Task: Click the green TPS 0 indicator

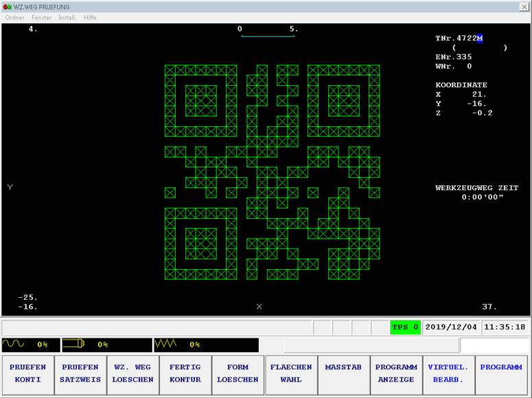Action: (405, 327)
